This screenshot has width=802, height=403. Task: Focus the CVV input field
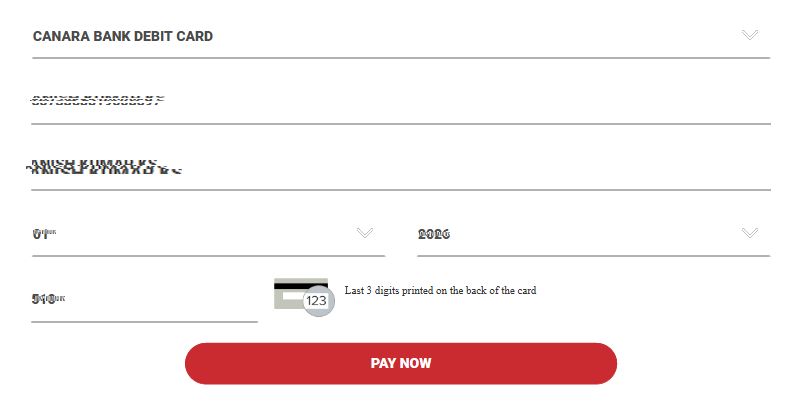[x=144, y=299]
